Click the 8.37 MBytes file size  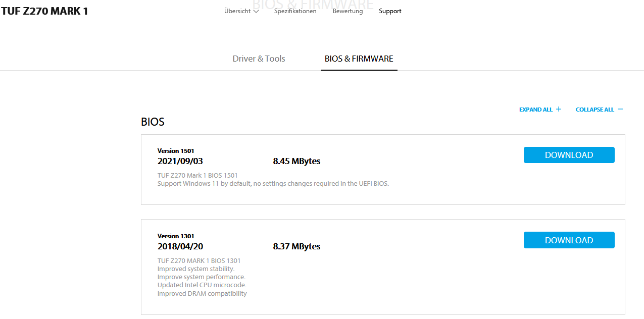pyautogui.click(x=296, y=246)
